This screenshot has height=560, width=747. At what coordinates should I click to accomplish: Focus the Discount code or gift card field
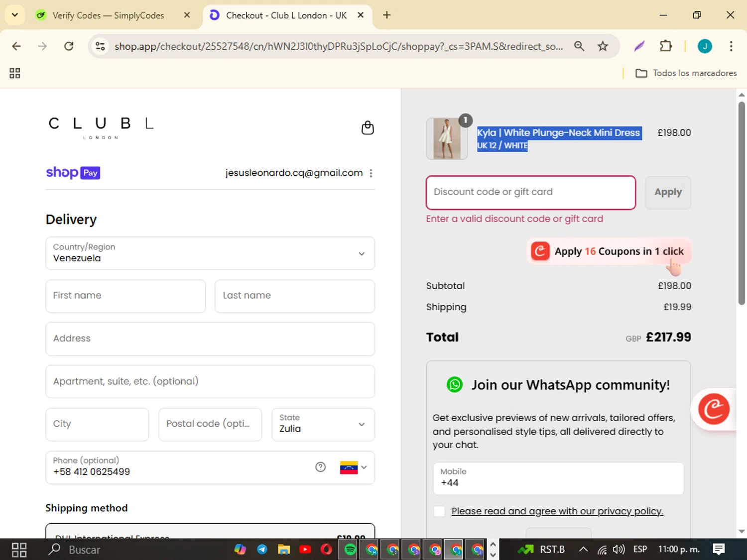tap(531, 193)
